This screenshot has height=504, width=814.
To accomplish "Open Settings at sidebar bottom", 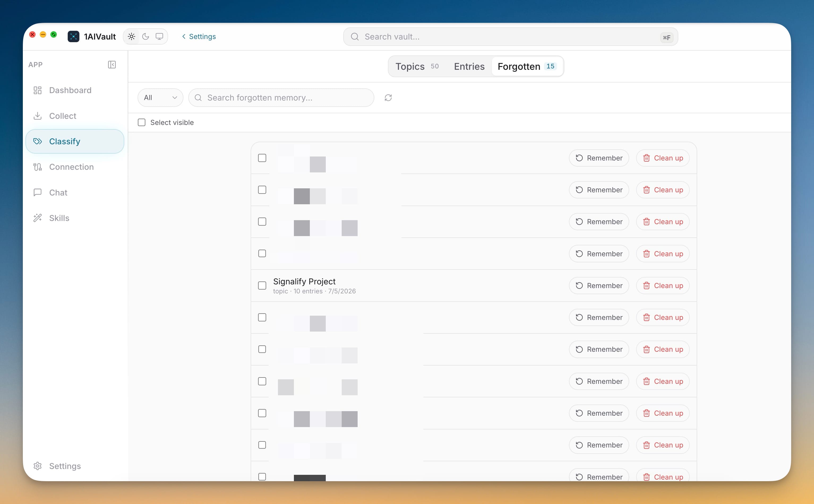I will point(75,466).
